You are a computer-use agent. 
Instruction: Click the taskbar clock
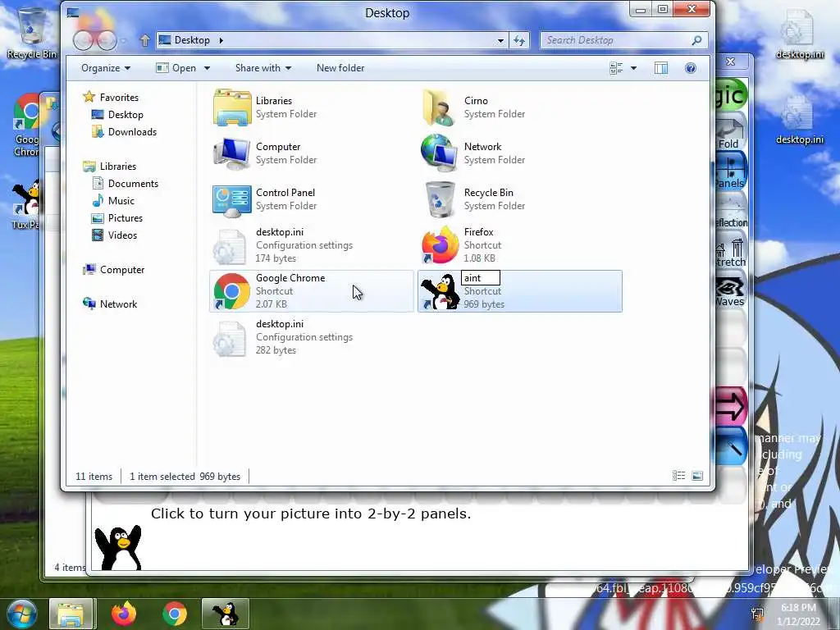[798, 614]
